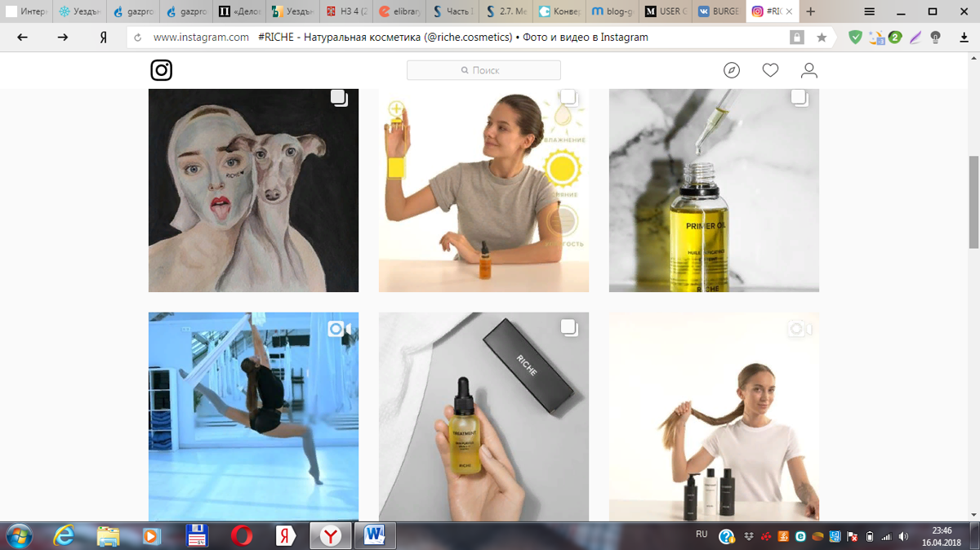The image size is (980, 550).
Task: Open the PRIMER OIL bottle post
Action: tap(714, 190)
